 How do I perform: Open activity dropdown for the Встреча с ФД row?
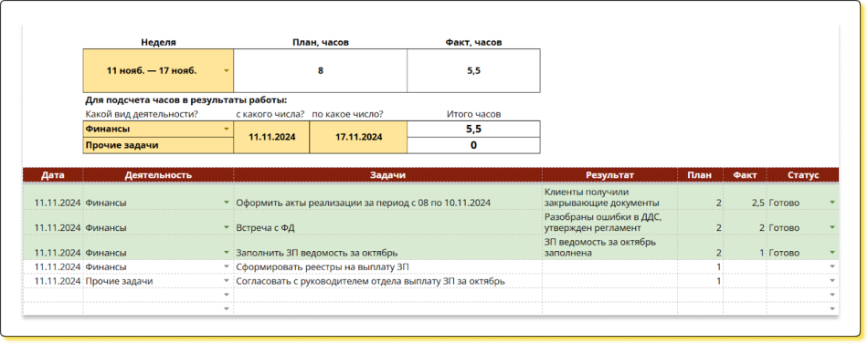point(226,227)
